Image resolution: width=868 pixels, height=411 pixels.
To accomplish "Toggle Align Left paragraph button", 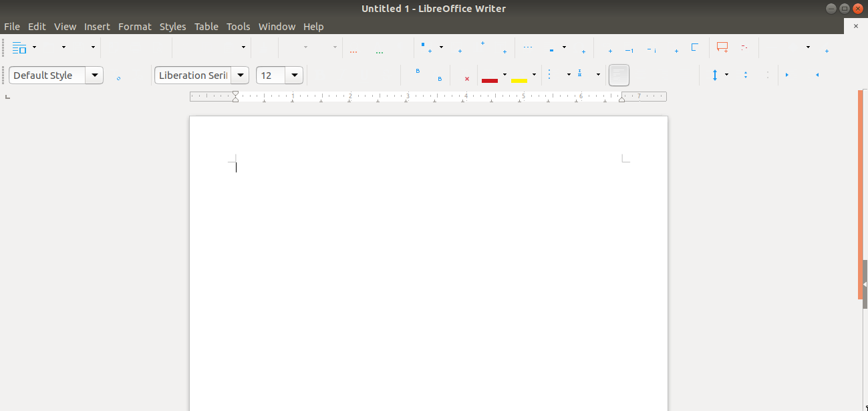I will pos(619,75).
